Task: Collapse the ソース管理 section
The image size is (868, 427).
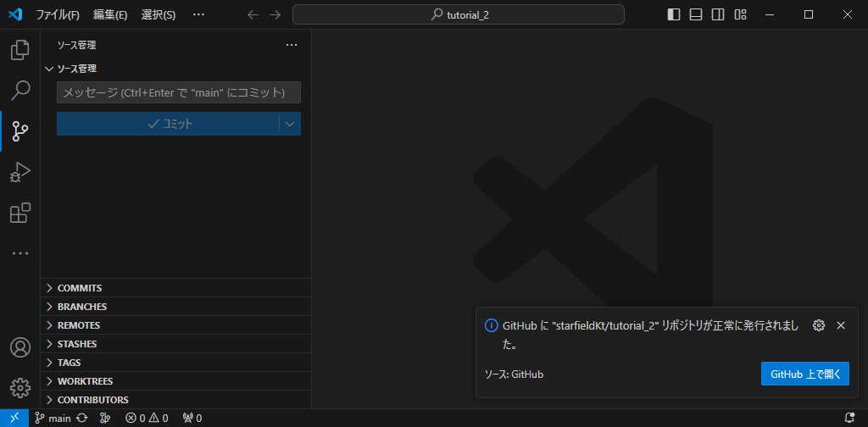Action: [x=176, y=69]
